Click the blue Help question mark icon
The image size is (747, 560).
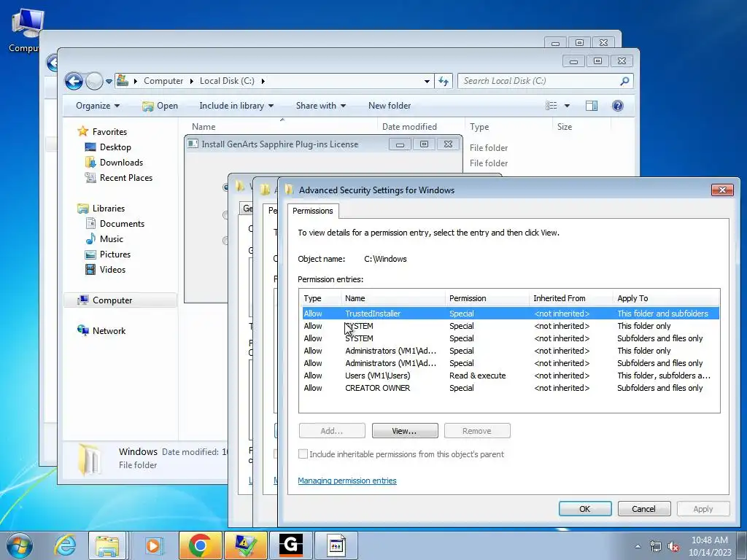pyautogui.click(x=617, y=106)
